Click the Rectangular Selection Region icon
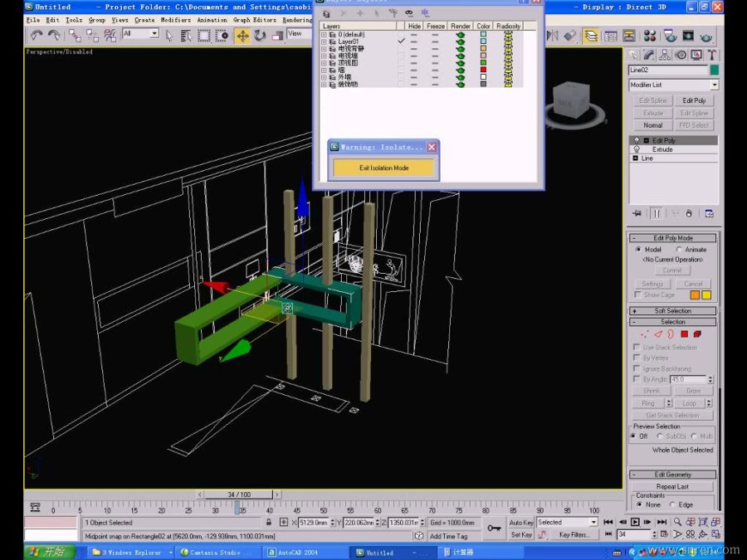The height and width of the screenshot is (560, 747). coord(204,36)
